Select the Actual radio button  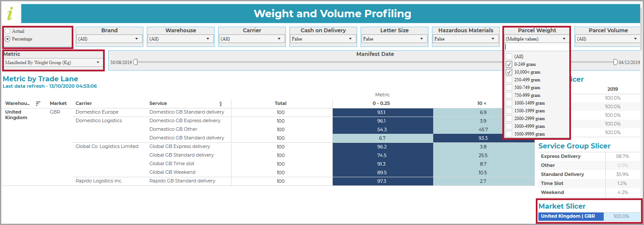pyautogui.click(x=8, y=31)
